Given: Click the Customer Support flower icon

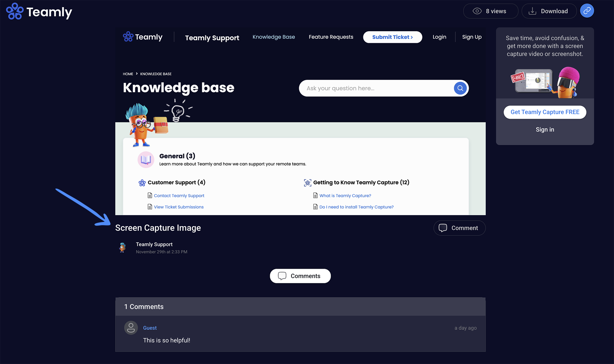Looking at the screenshot, I should pyautogui.click(x=142, y=183).
